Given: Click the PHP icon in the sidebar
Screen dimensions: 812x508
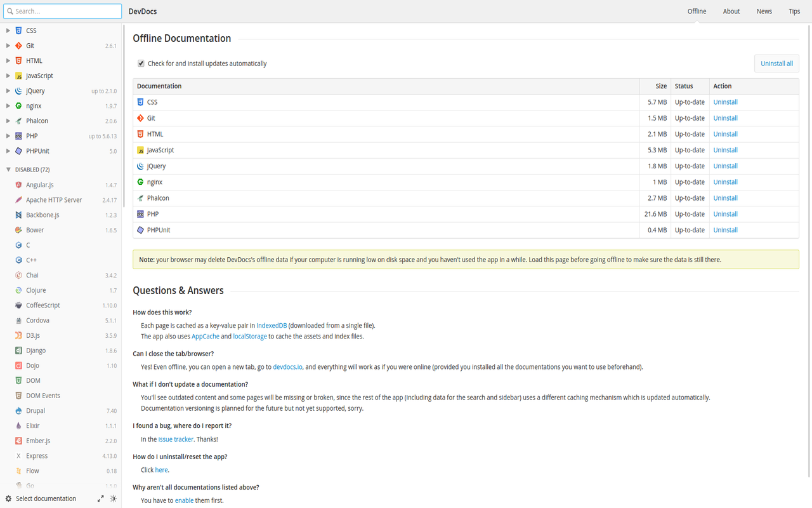Looking at the screenshot, I should (18, 136).
